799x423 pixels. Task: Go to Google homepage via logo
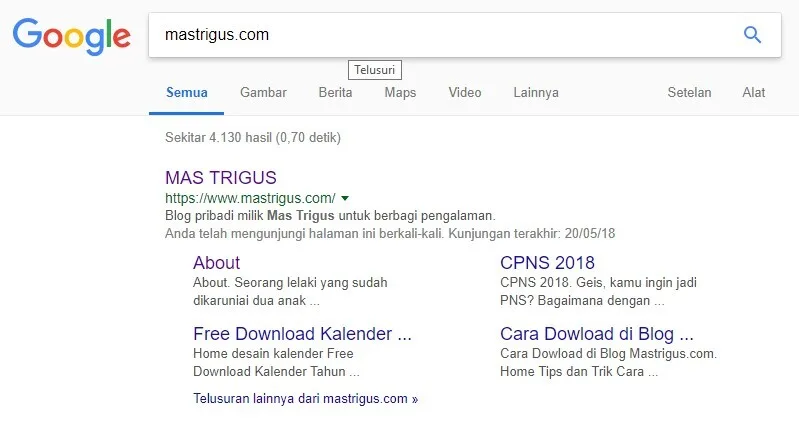pos(72,37)
